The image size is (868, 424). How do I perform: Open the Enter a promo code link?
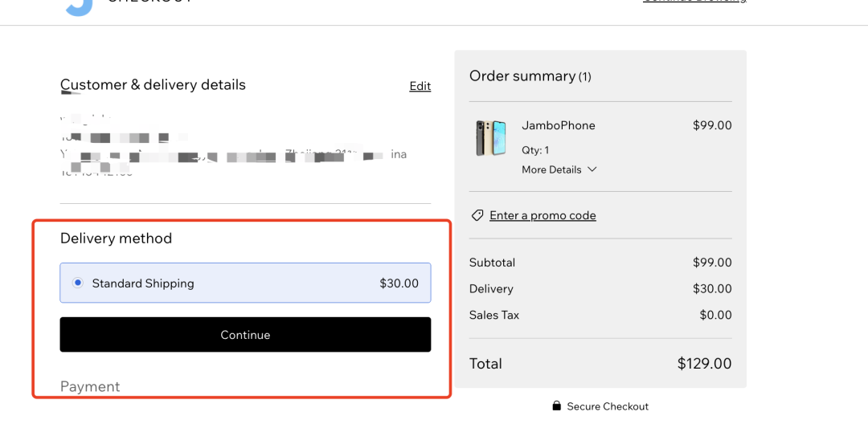[542, 215]
